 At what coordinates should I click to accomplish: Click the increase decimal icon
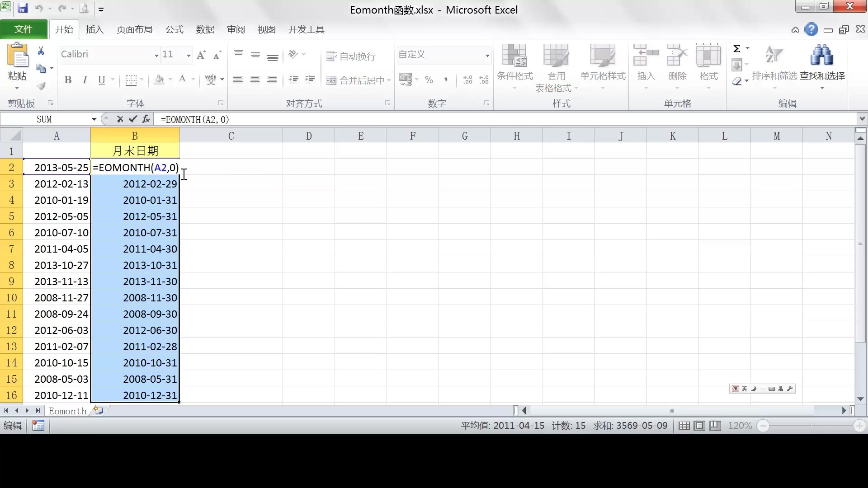pos(467,80)
